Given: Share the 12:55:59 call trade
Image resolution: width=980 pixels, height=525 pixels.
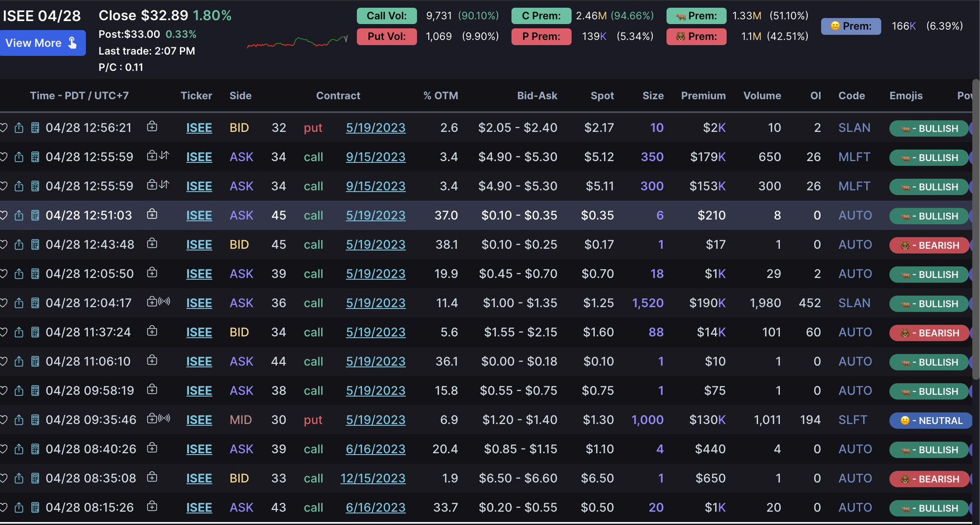Looking at the screenshot, I should pyautogui.click(x=19, y=156).
